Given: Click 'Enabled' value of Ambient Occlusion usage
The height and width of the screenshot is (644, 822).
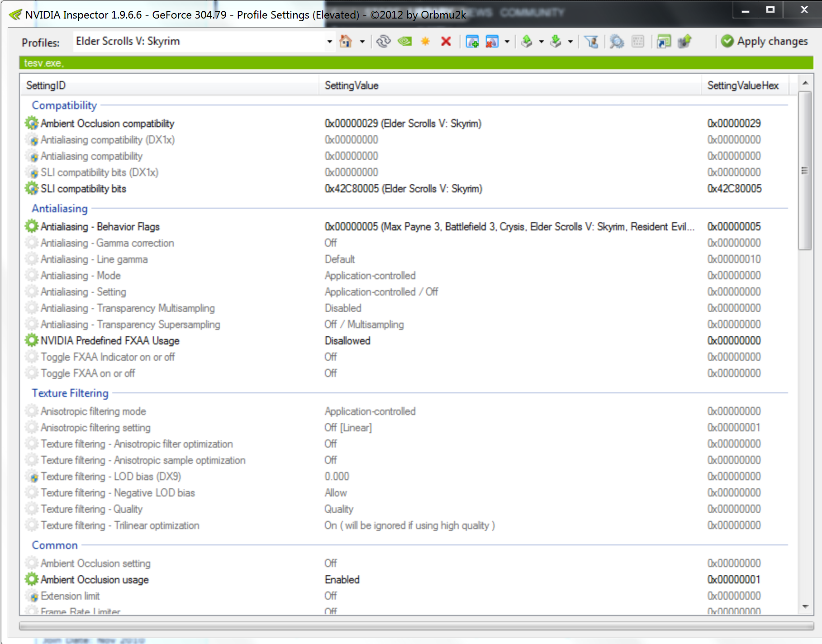Looking at the screenshot, I should click(x=342, y=580).
